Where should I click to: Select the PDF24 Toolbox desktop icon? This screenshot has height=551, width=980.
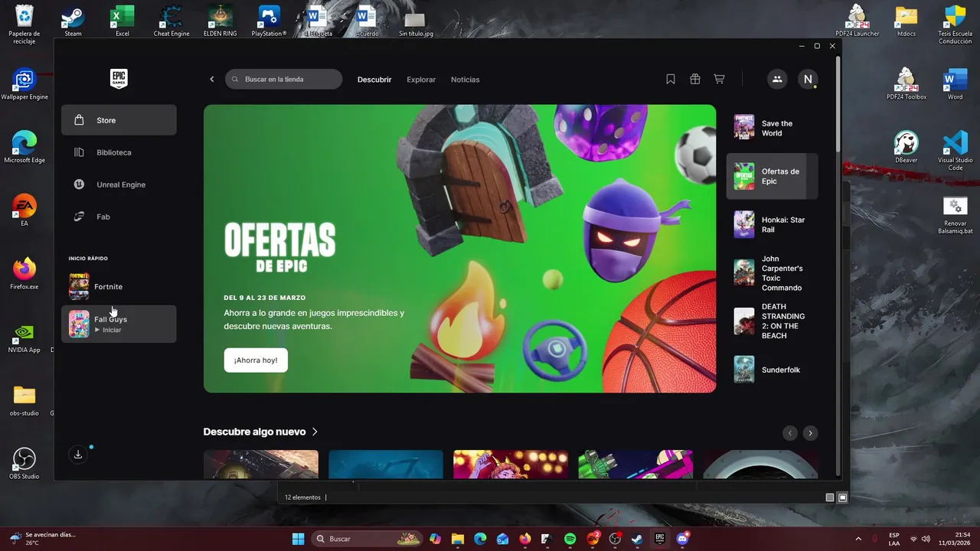click(x=906, y=84)
